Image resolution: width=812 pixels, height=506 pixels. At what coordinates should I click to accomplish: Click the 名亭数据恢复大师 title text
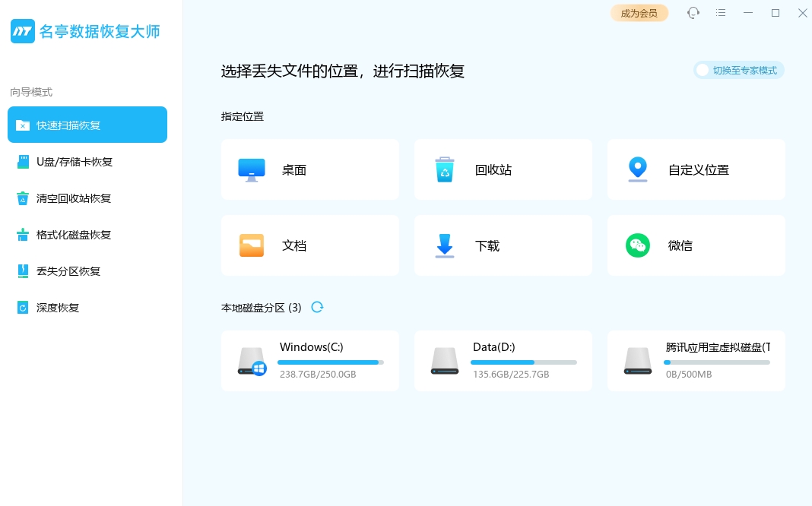coord(100,32)
